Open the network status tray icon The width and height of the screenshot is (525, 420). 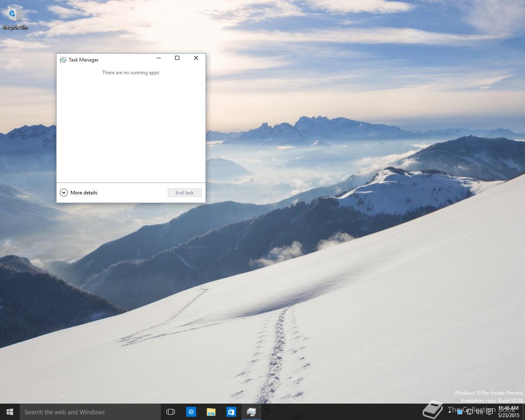coord(470,412)
